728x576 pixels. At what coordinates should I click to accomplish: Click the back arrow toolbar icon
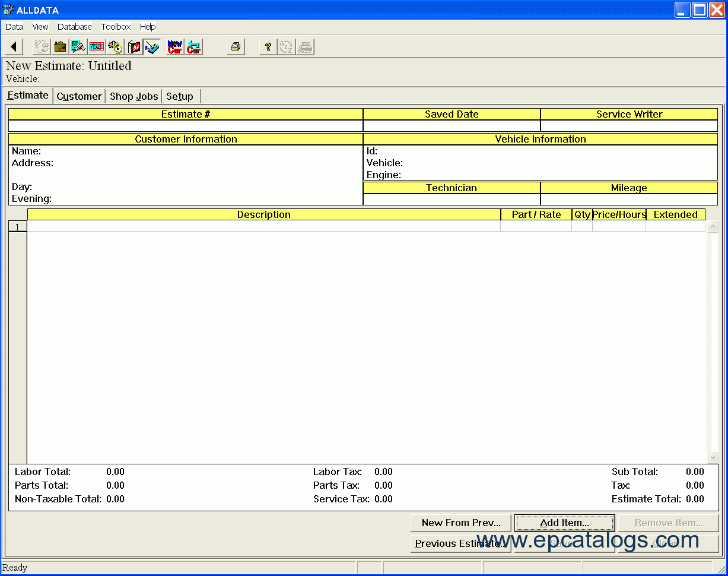(14, 47)
